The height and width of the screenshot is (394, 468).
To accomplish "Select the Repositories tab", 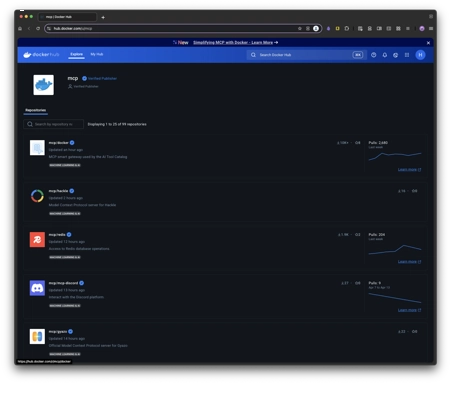I will [36, 110].
